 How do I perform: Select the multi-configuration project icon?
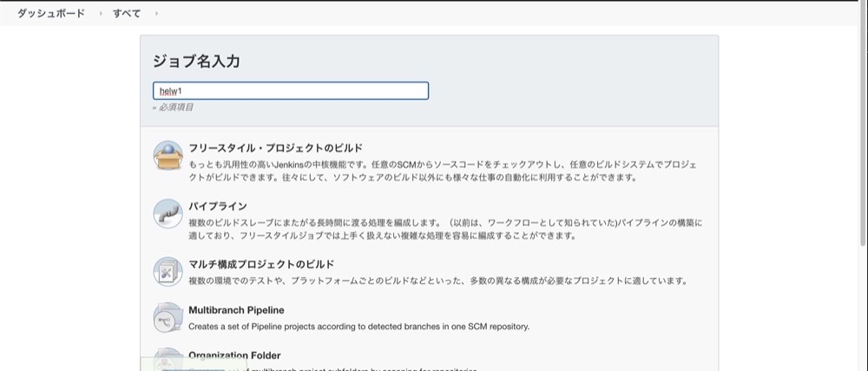168,272
